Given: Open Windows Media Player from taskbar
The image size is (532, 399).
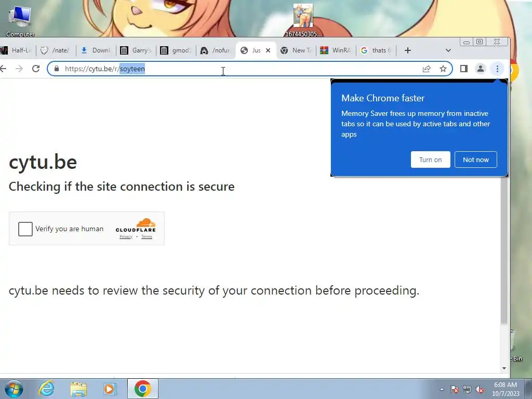Looking at the screenshot, I should [x=110, y=389].
